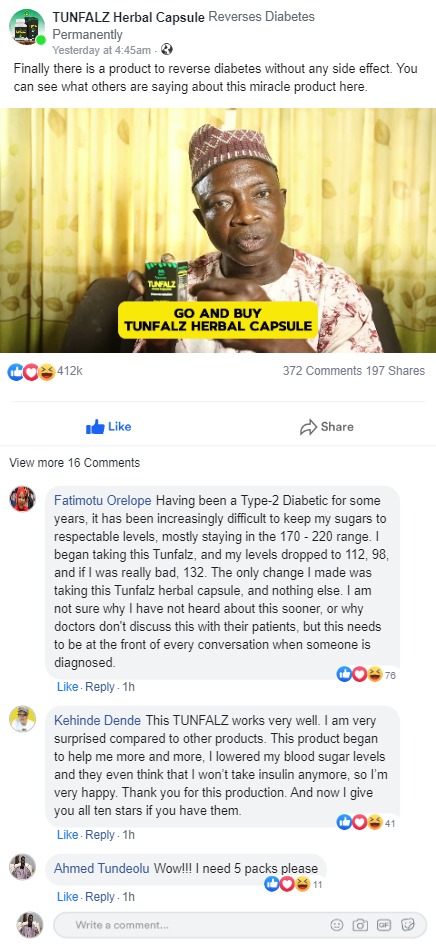Attach a photo using the camera icon
Viewport: 436px width, 946px height.
(x=361, y=924)
